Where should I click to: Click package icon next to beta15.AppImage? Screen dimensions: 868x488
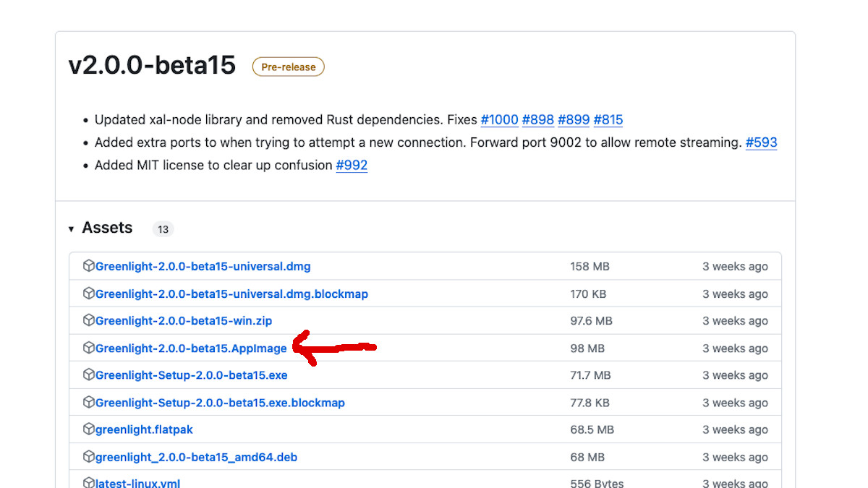click(89, 348)
